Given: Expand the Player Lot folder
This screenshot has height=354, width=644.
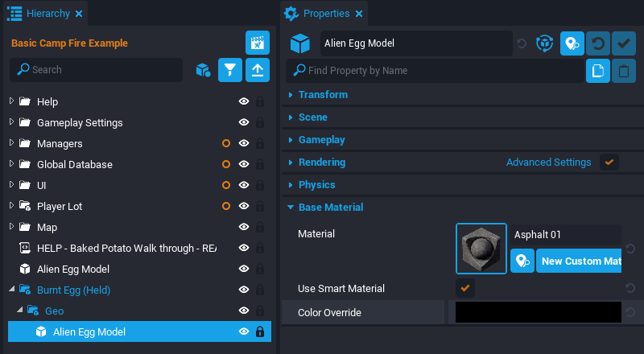Looking at the screenshot, I should (11, 206).
